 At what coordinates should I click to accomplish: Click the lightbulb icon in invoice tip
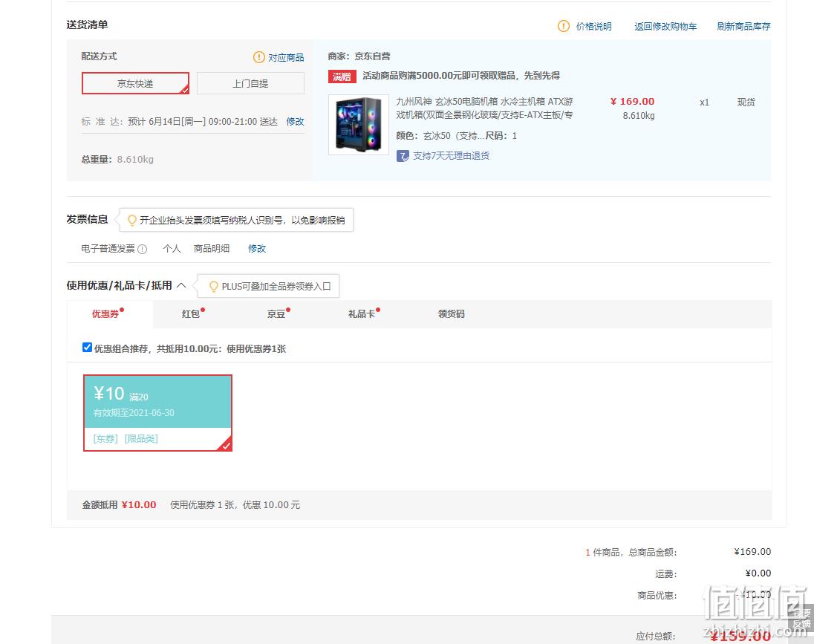tap(132, 220)
